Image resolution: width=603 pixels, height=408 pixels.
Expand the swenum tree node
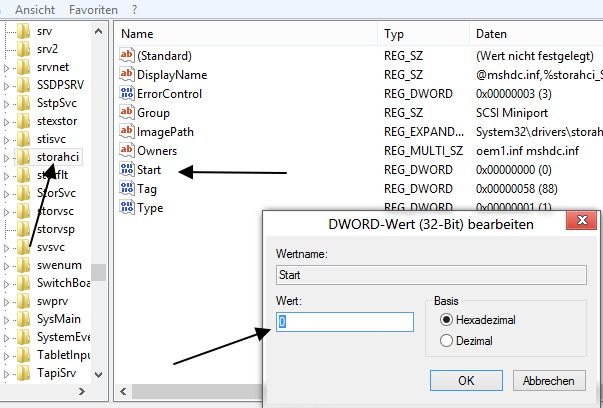6,266
